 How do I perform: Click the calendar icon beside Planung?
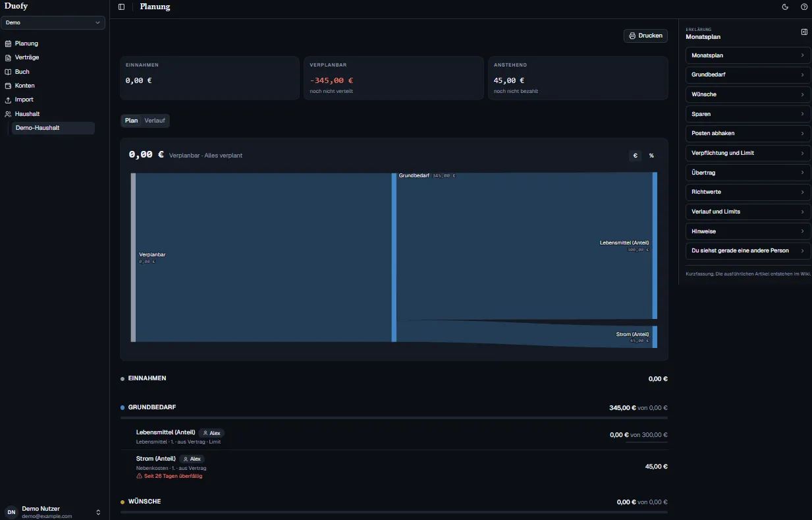[9, 43]
